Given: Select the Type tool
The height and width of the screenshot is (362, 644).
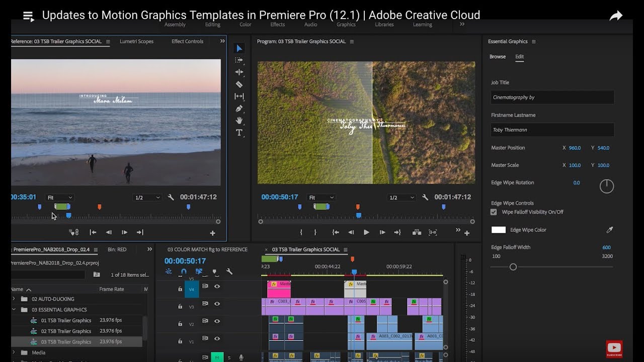Looking at the screenshot, I should [x=239, y=133].
